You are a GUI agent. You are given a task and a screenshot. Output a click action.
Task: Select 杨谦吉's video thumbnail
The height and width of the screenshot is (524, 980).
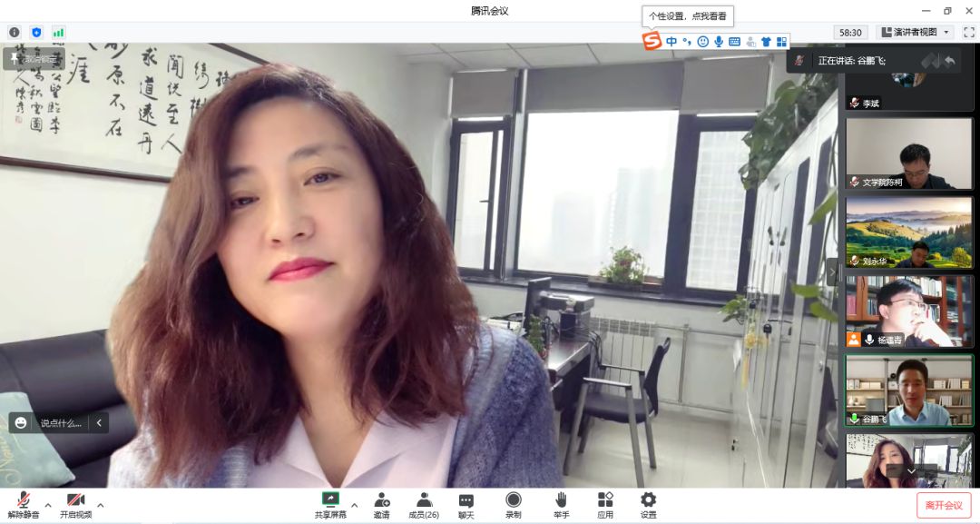(x=909, y=311)
